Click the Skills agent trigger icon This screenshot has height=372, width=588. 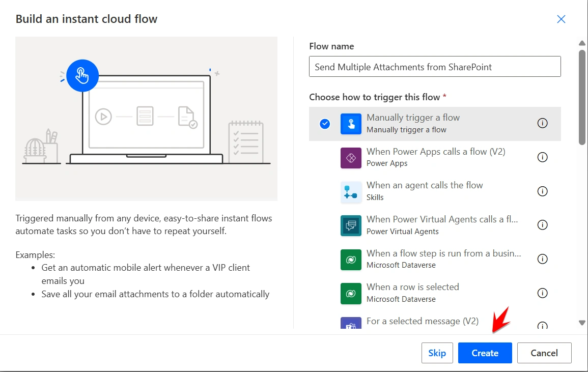[x=351, y=192]
